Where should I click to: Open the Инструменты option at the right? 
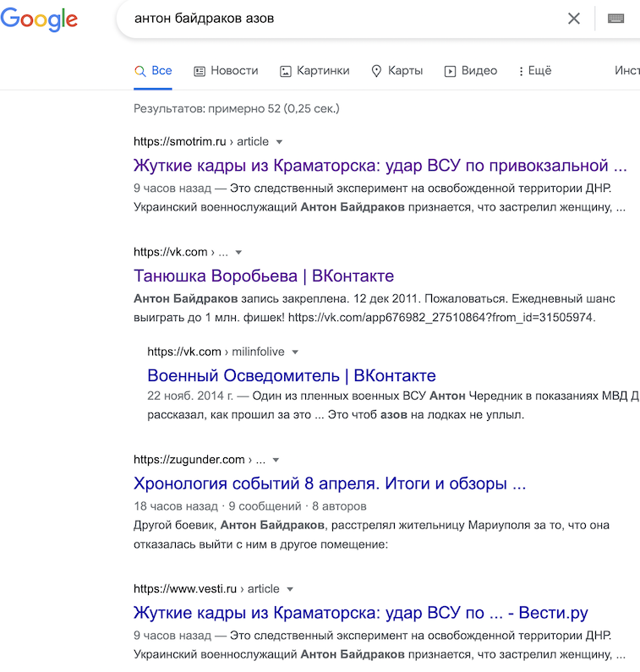click(627, 71)
